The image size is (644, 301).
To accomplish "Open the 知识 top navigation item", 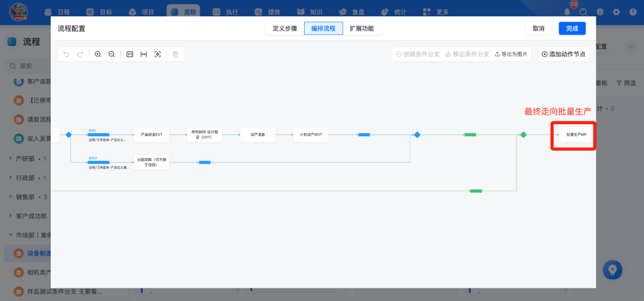I will (309, 12).
